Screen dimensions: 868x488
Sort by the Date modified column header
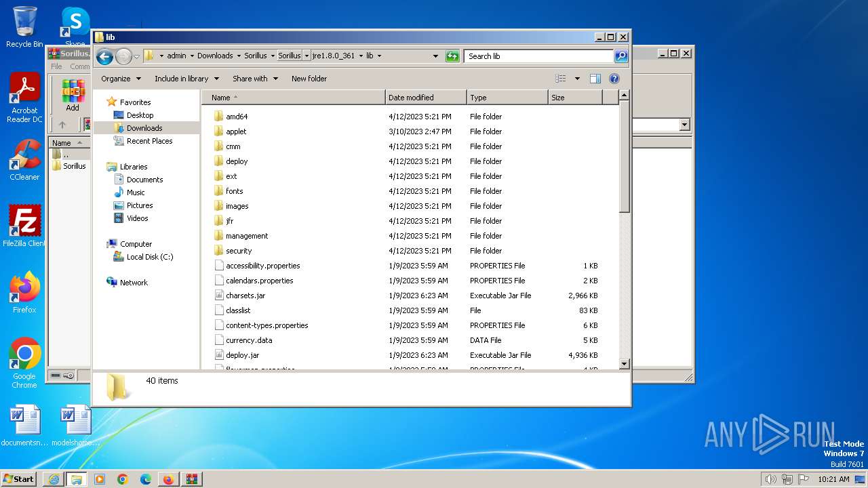click(x=426, y=98)
